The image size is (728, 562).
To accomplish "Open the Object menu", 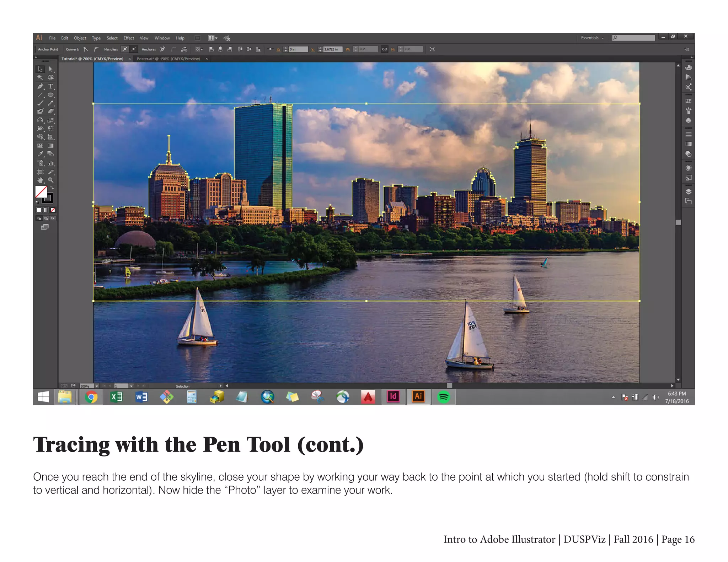I will pos(80,38).
